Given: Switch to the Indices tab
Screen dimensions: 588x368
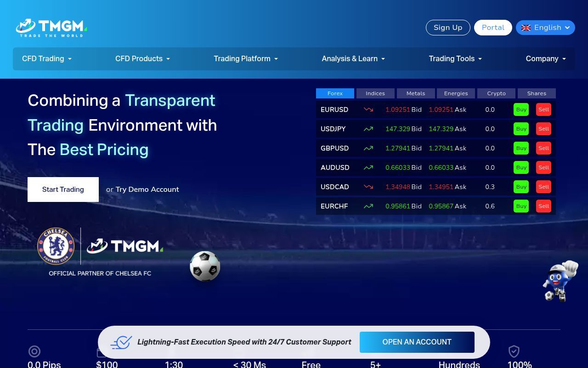Looking at the screenshot, I should pyautogui.click(x=375, y=93).
